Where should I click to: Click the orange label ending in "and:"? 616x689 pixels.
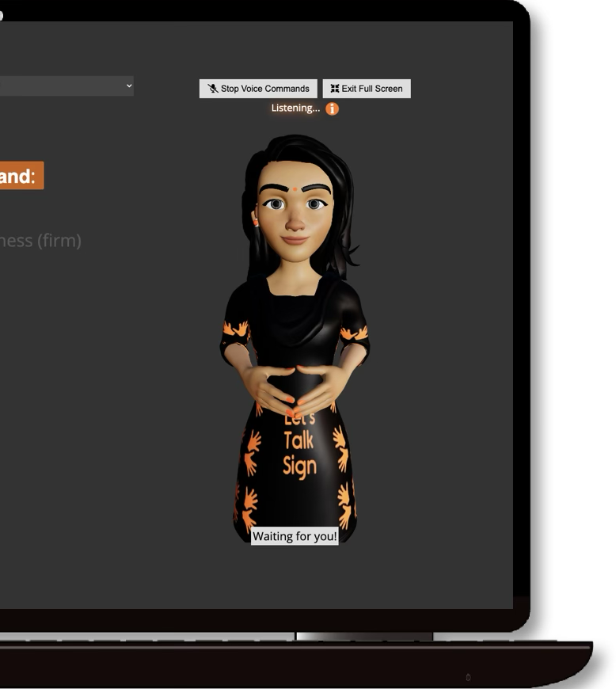click(x=21, y=176)
